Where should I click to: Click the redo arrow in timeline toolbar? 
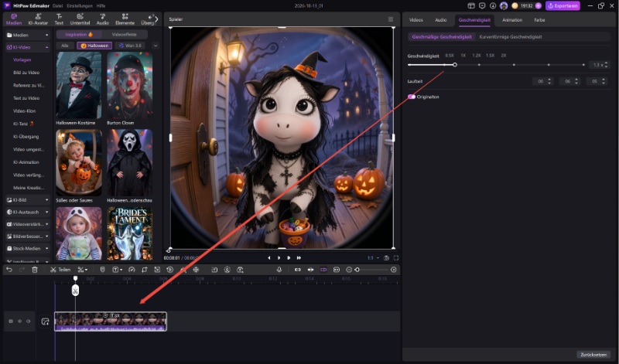[x=22, y=270]
